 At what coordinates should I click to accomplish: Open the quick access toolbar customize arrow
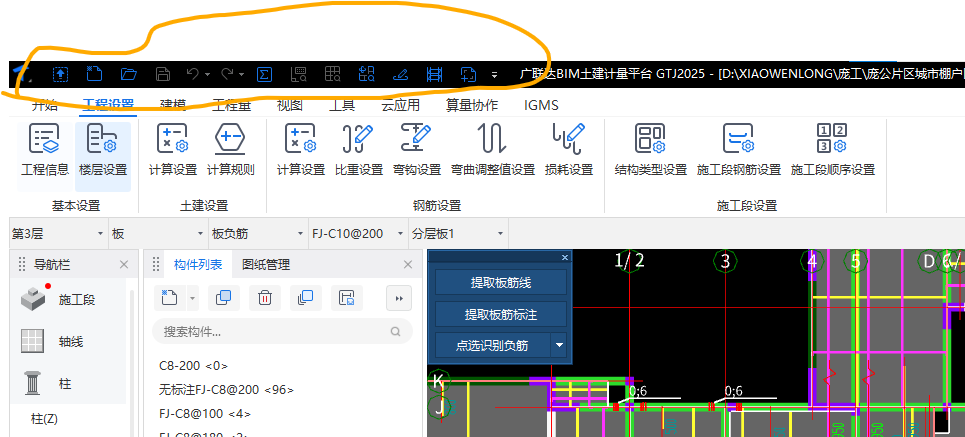tap(494, 75)
